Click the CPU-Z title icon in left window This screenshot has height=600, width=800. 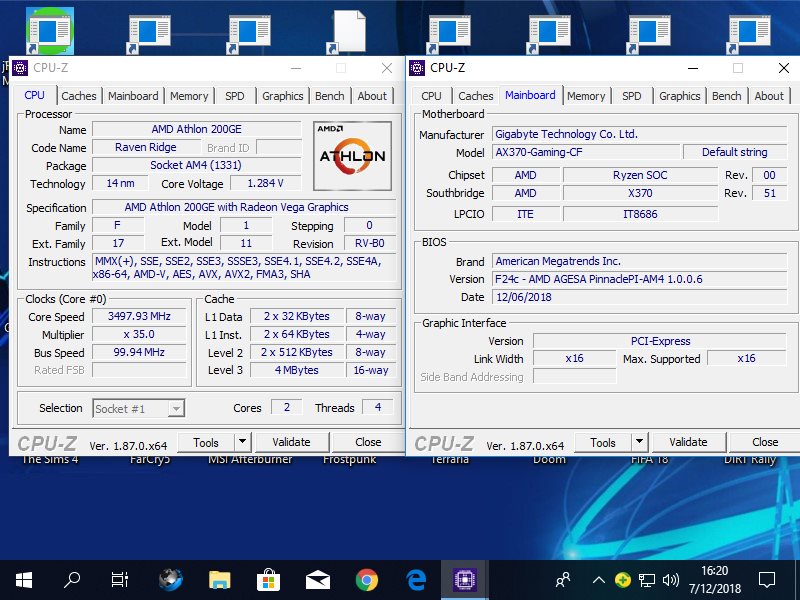coord(20,68)
